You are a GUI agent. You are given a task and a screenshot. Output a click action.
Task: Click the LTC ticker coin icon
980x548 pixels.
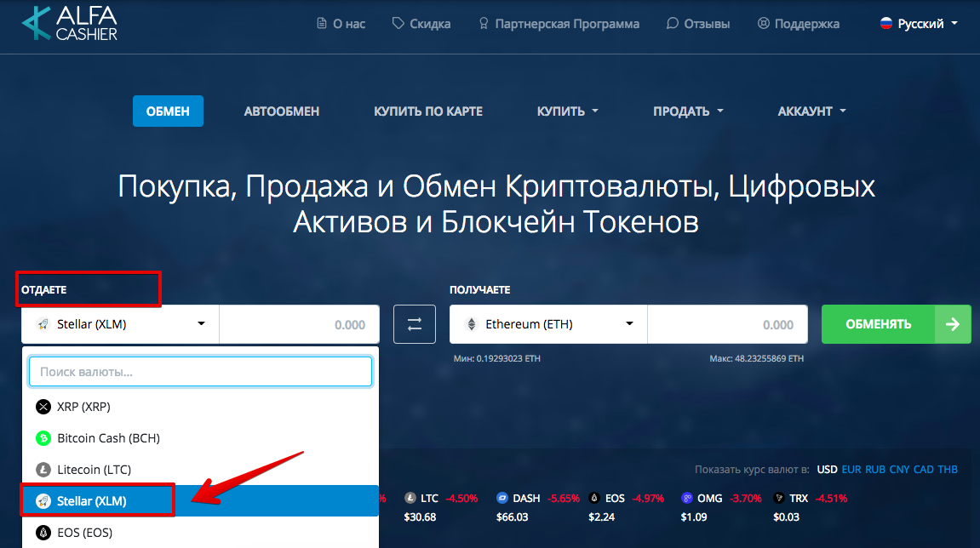click(x=410, y=498)
